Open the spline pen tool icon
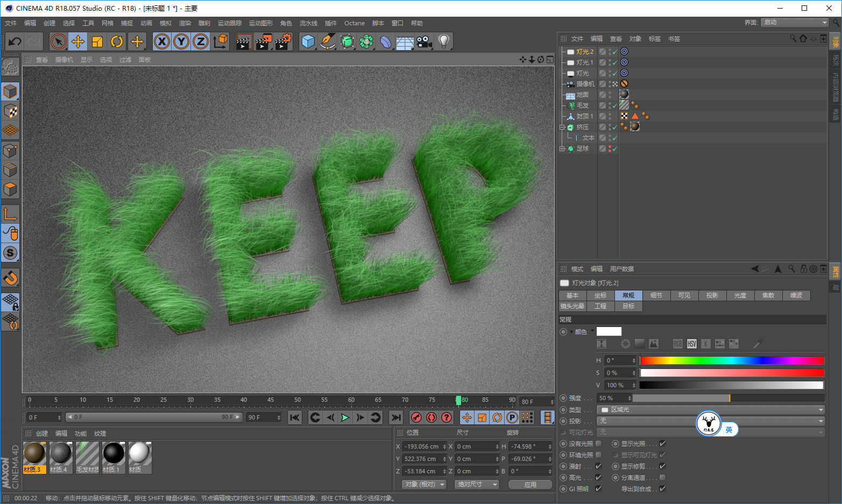 [328, 41]
